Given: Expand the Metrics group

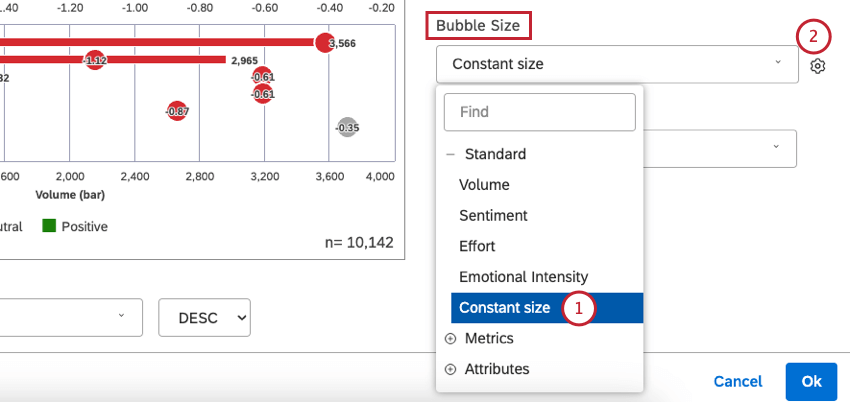Looking at the screenshot, I should click(450, 339).
